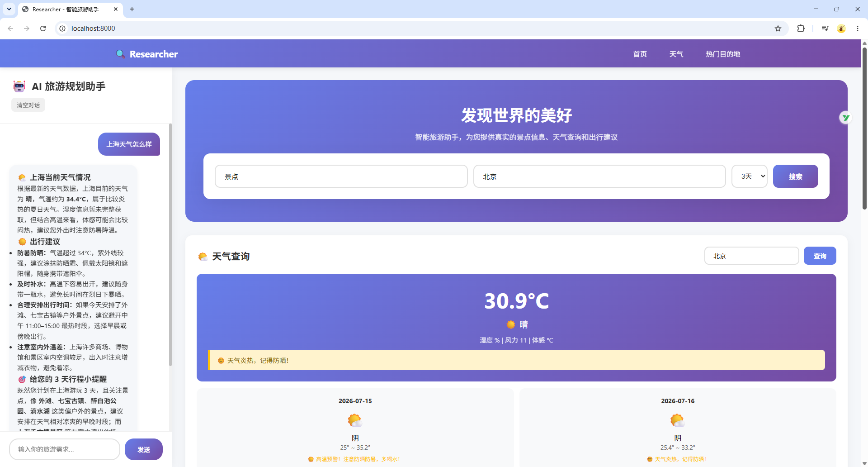This screenshot has height=467, width=868.
Task: Open the Chrome three-dot menu
Action: coord(858,28)
